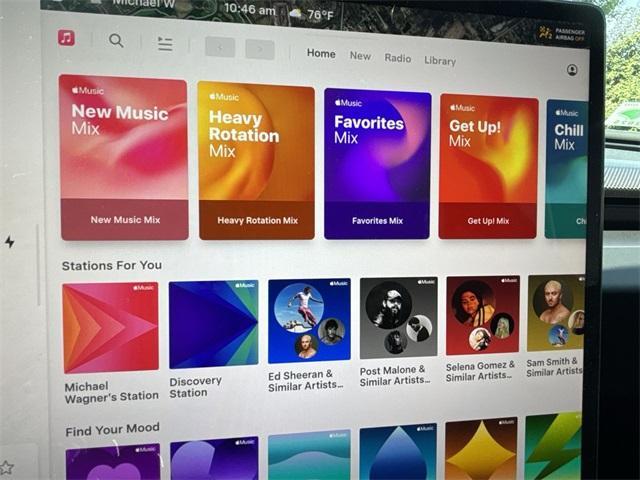
Task: Click the Find Your Mood heading
Action: tap(112, 429)
